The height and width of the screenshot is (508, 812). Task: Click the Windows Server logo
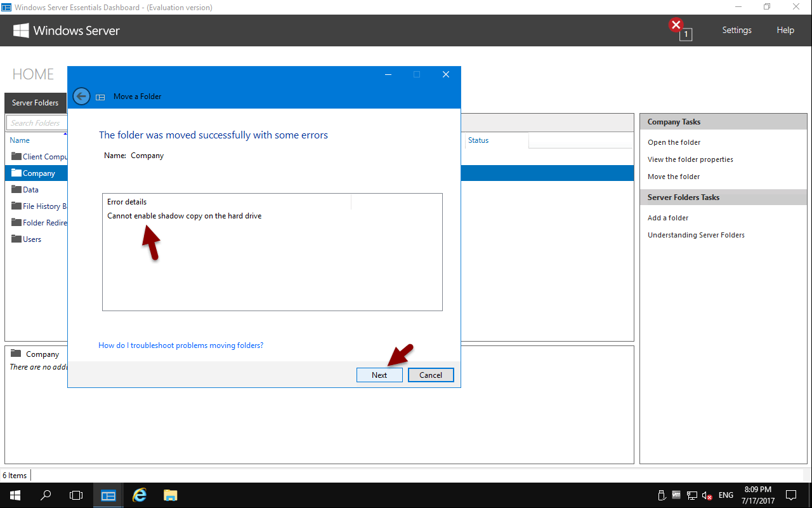pos(67,30)
